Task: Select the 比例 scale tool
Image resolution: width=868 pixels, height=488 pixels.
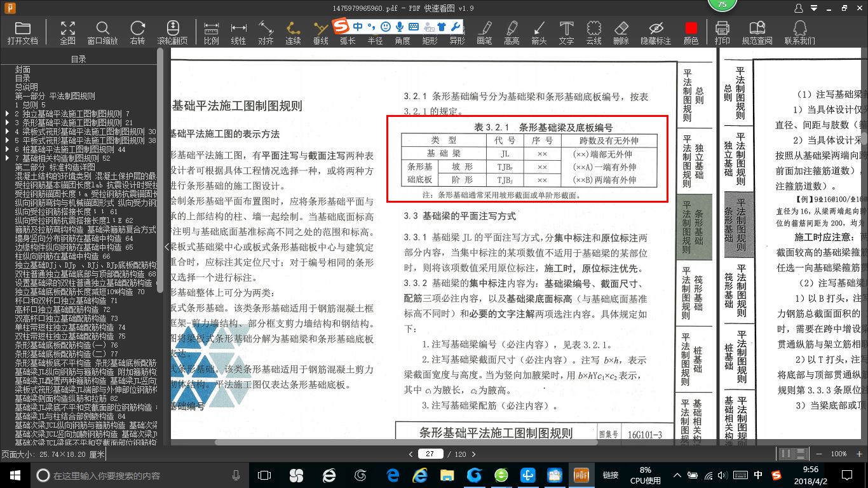Action: (x=212, y=33)
